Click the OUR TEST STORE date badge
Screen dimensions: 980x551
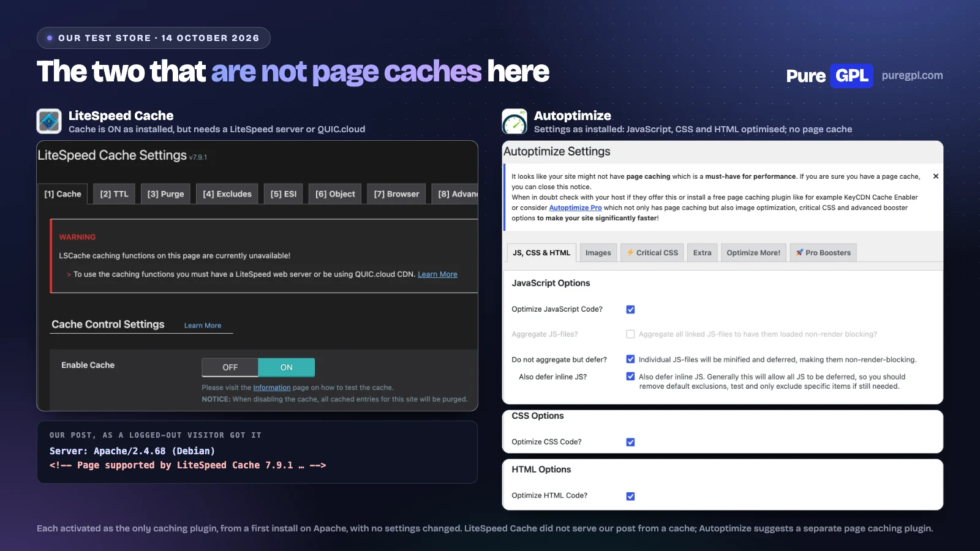point(153,38)
